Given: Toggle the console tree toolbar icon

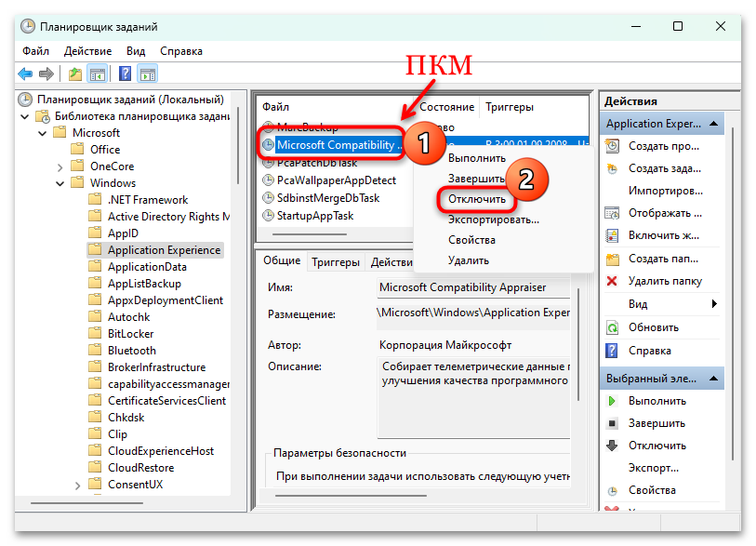Looking at the screenshot, I should point(98,73).
